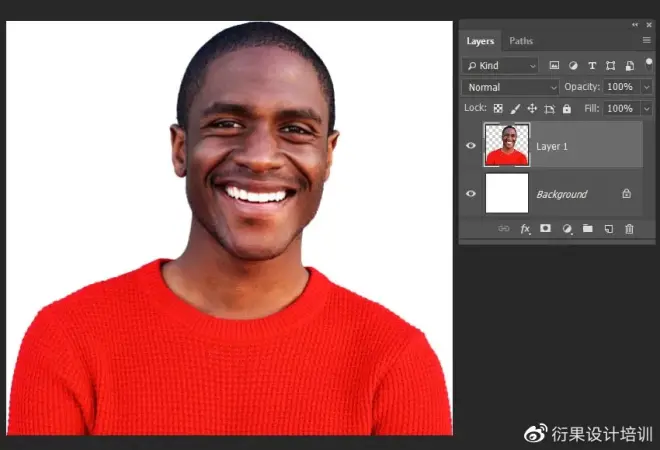
Task: Filter for shape layers
Action: point(610,65)
